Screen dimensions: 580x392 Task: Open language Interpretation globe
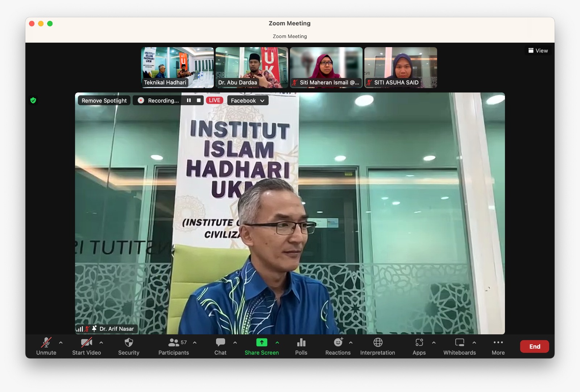click(x=377, y=346)
